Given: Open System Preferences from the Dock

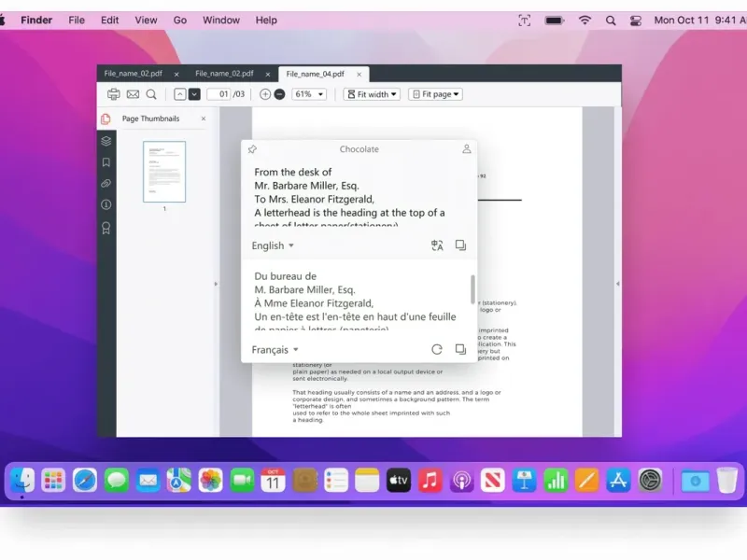Looking at the screenshot, I should coord(650,480).
